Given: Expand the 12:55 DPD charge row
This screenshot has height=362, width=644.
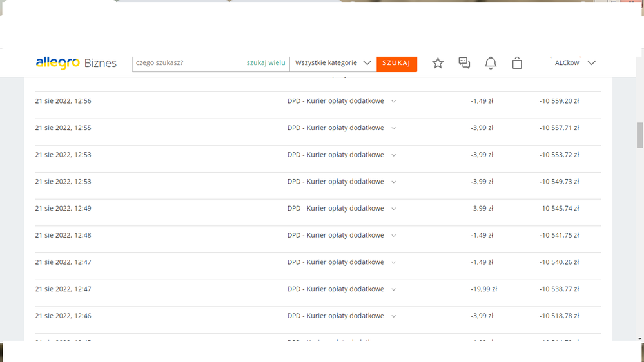Looking at the screenshot, I should (x=394, y=128).
